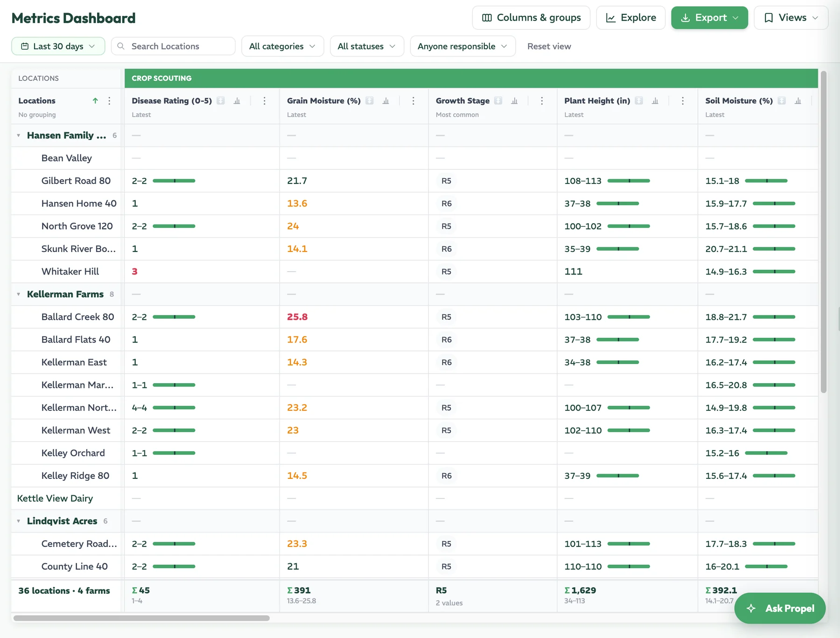Open the Ask Propel assistant

780,608
